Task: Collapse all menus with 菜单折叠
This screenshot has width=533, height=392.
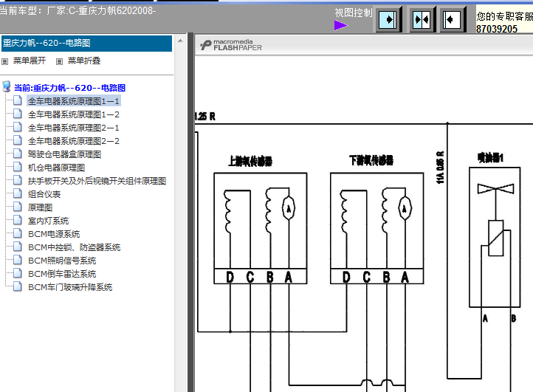Action: tap(84, 61)
